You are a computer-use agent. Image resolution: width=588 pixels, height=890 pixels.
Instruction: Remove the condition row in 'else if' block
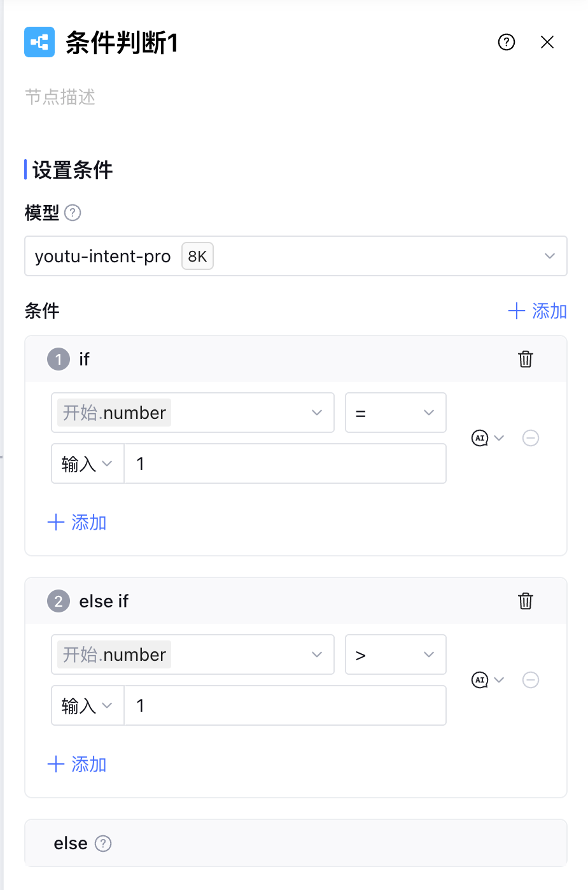[531, 680]
